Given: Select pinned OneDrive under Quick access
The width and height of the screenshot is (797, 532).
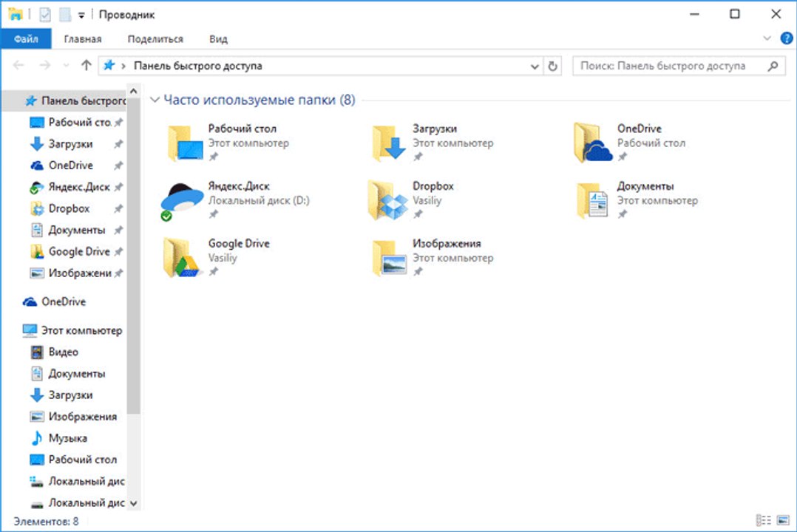Looking at the screenshot, I should [75, 165].
